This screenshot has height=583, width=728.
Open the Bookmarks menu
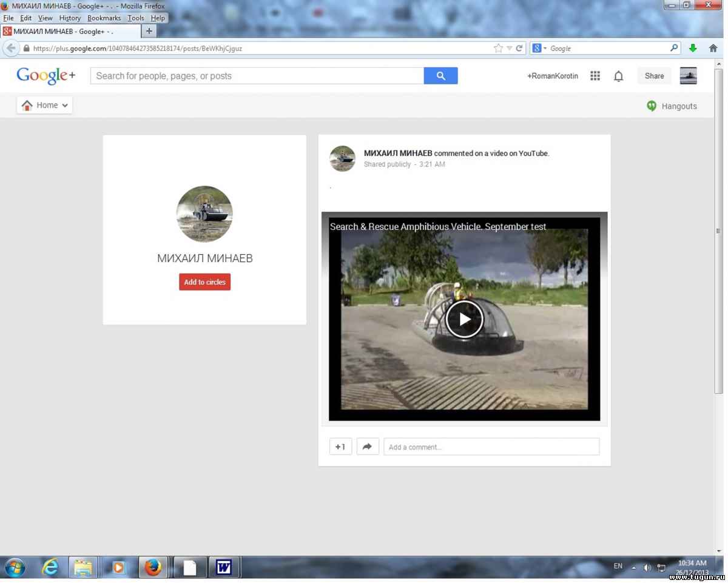pyautogui.click(x=104, y=18)
